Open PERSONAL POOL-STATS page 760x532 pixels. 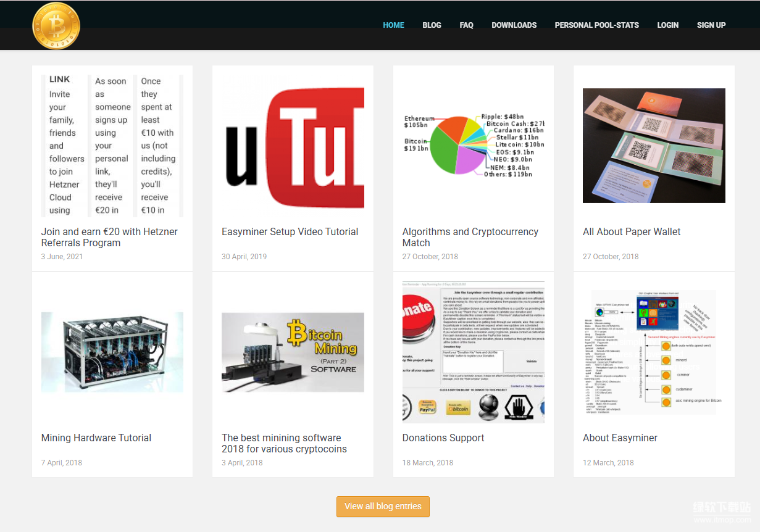pyautogui.click(x=596, y=25)
